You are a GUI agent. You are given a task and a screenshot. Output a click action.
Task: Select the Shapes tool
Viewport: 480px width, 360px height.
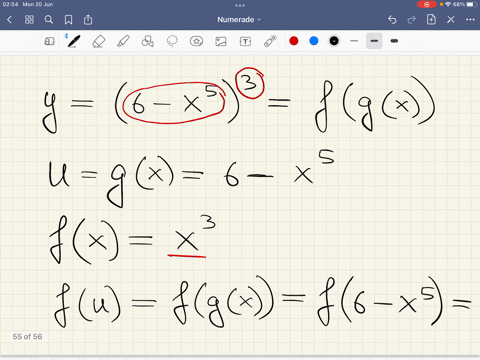pyautogui.click(x=148, y=41)
